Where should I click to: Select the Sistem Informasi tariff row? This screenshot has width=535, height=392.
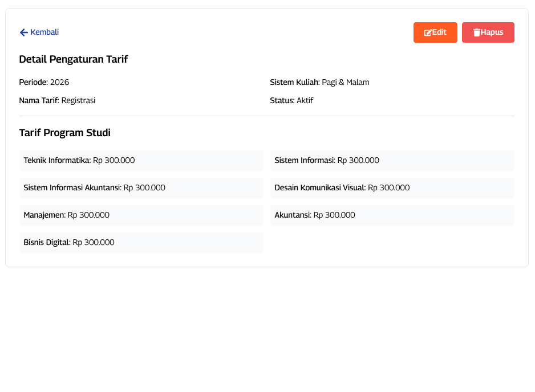tap(392, 161)
